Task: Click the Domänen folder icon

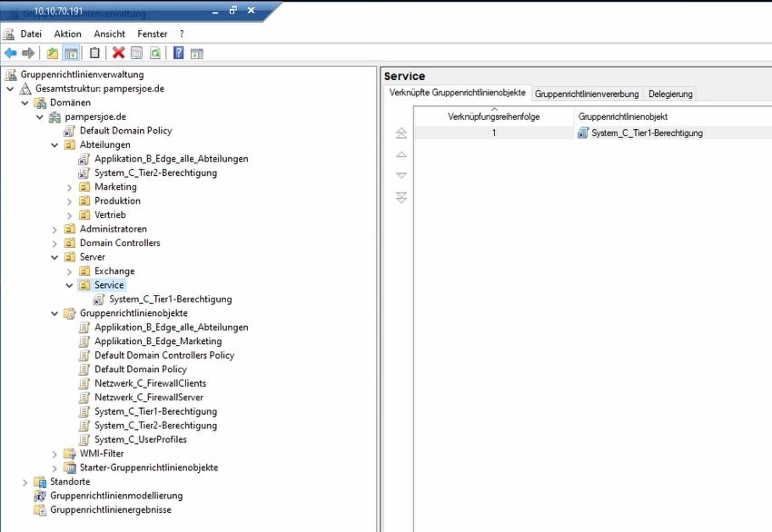Action: (x=40, y=103)
